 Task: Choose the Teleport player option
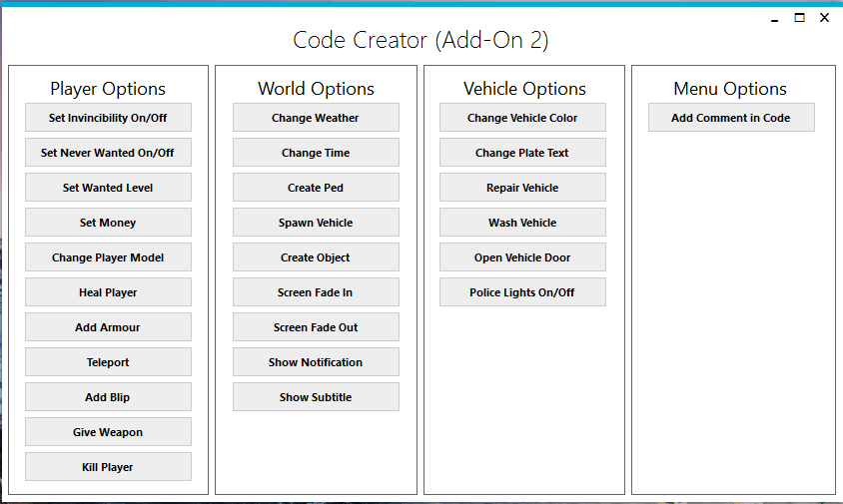(108, 362)
